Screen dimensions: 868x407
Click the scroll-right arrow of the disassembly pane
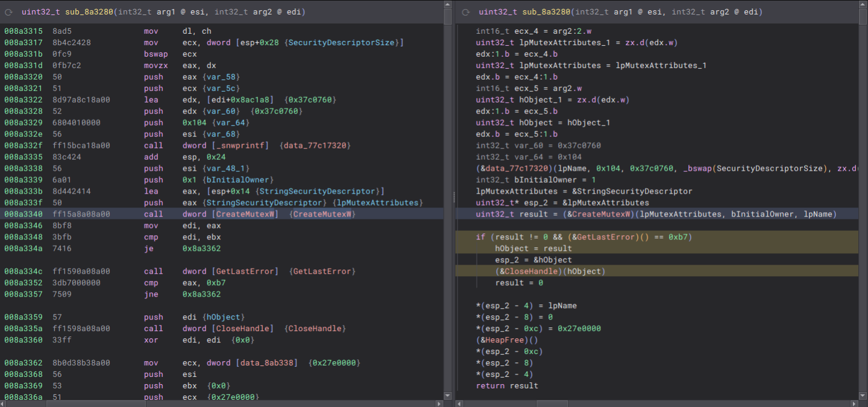coord(439,403)
